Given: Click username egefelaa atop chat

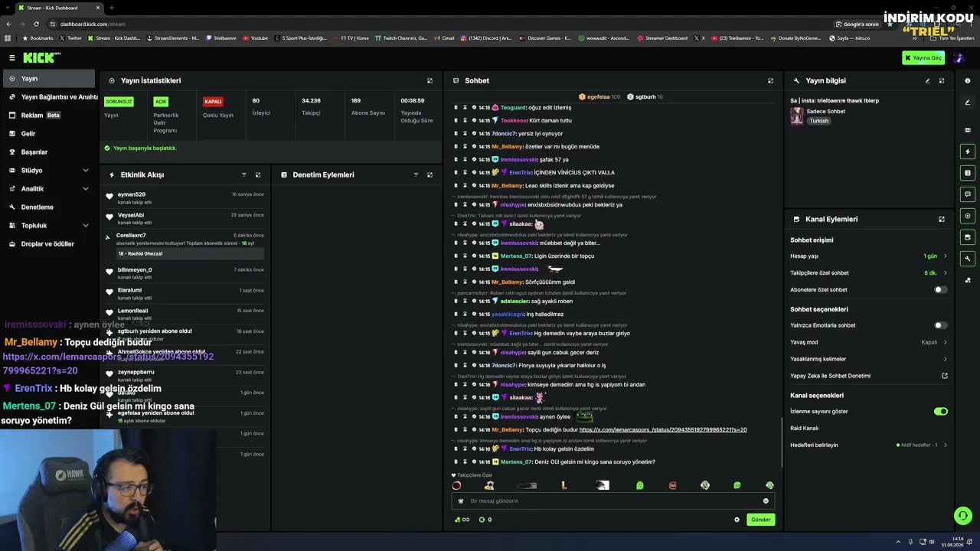Looking at the screenshot, I should click(598, 97).
